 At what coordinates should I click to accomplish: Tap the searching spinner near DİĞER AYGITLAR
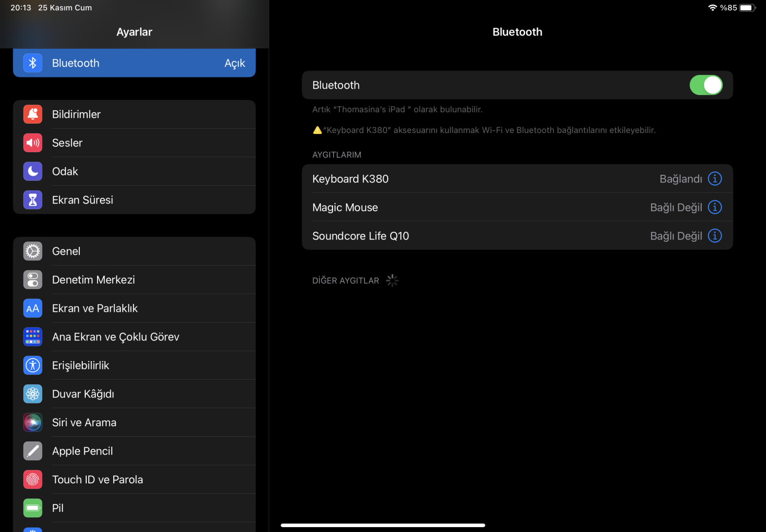coord(392,280)
